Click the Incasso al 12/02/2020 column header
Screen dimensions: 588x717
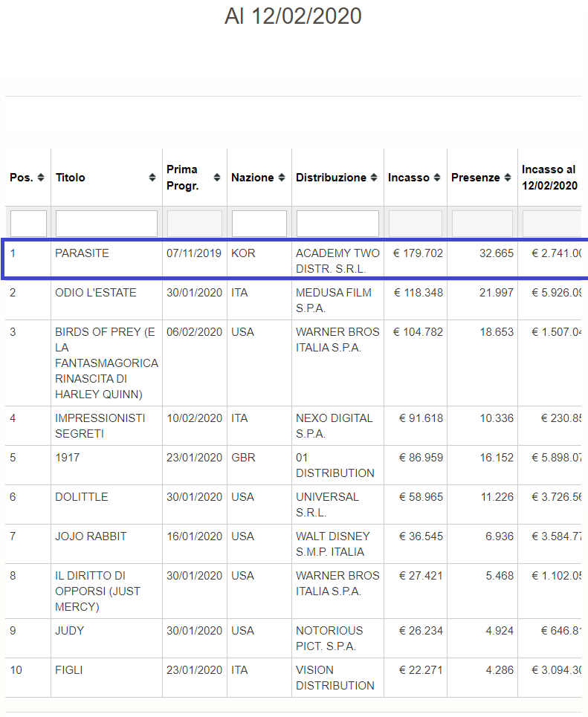click(x=549, y=178)
